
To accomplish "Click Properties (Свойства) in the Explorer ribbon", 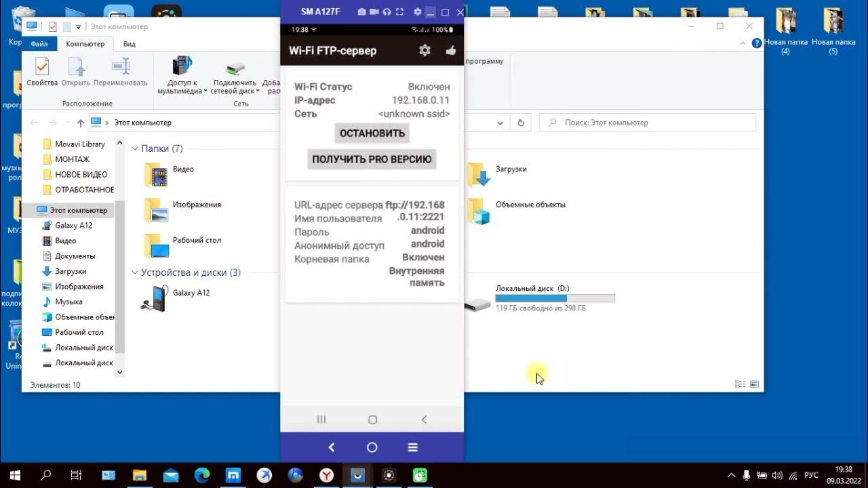I will pyautogui.click(x=42, y=73).
